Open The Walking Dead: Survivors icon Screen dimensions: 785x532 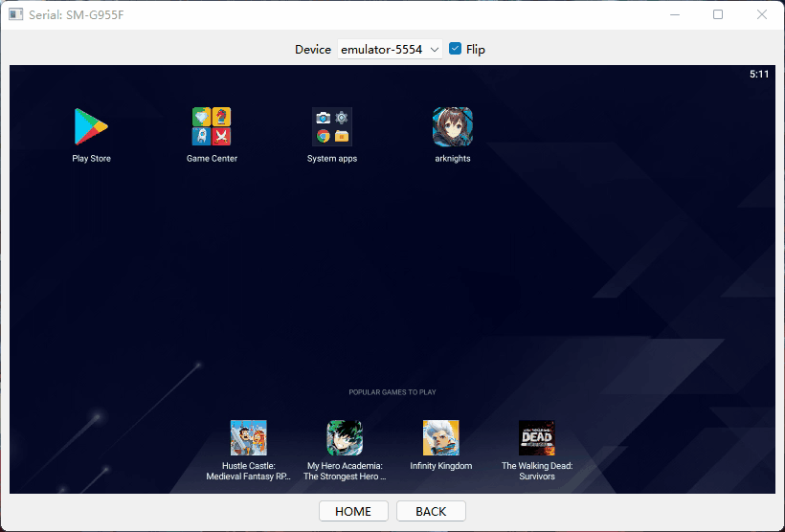tap(537, 438)
